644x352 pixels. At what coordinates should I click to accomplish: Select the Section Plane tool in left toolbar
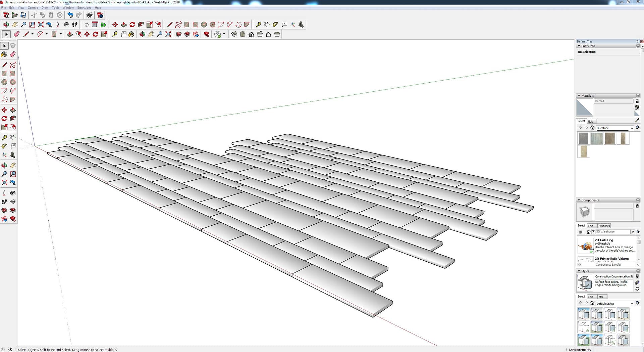13,202
